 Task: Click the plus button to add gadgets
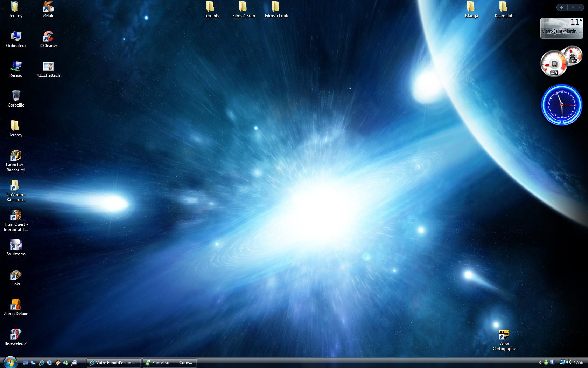pyautogui.click(x=562, y=7)
